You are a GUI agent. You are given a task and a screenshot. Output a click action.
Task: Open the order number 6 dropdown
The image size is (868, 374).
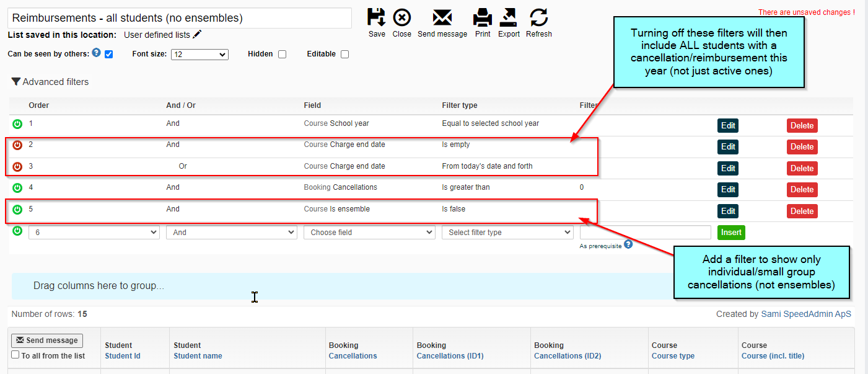[94, 233]
